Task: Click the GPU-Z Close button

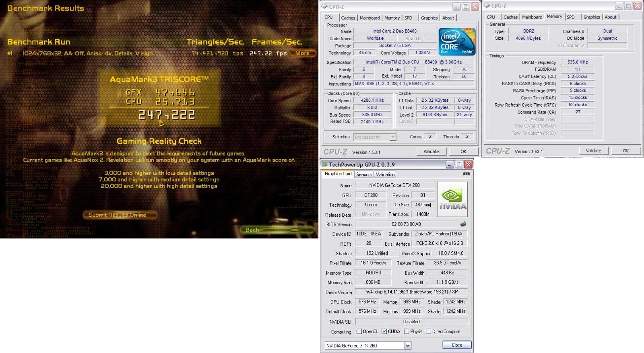Action: coord(457,345)
